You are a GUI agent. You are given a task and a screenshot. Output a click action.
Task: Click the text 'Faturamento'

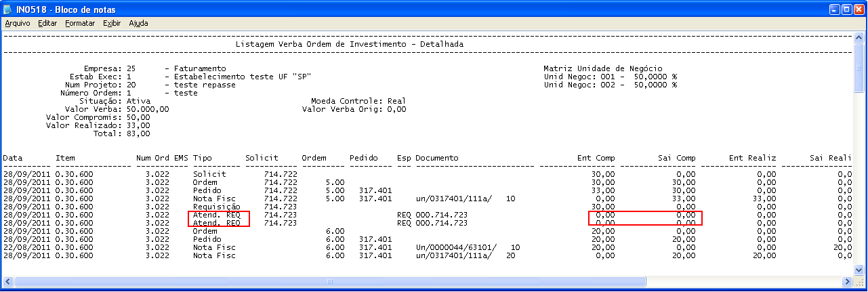click(x=200, y=68)
